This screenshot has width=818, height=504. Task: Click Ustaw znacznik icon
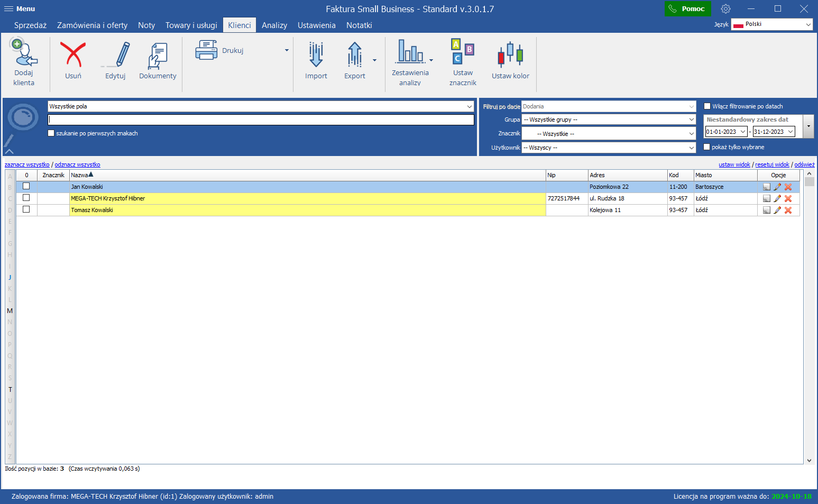463,52
